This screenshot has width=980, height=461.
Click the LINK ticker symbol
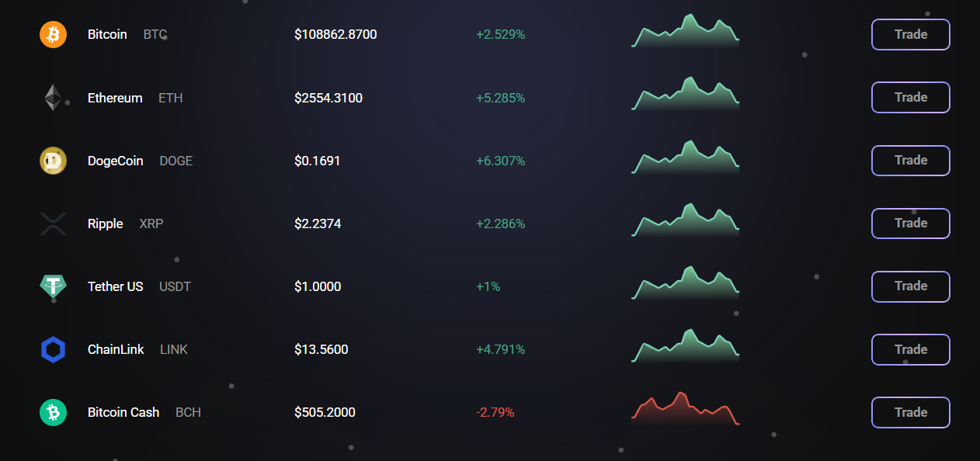pyautogui.click(x=174, y=349)
